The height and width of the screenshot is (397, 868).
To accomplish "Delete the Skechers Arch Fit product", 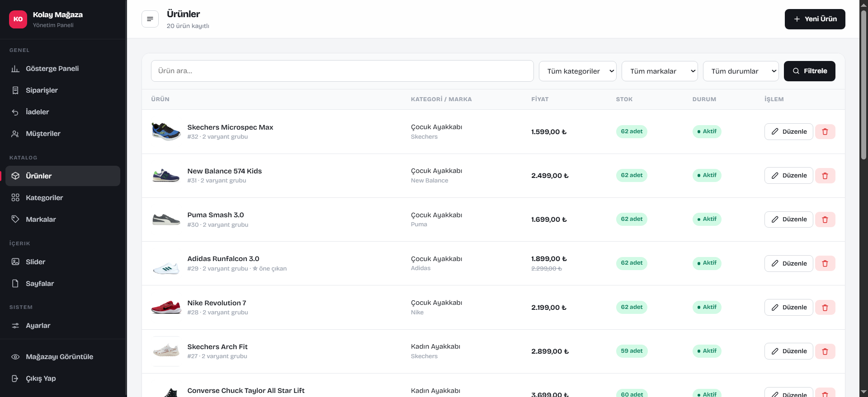I will pos(825,351).
